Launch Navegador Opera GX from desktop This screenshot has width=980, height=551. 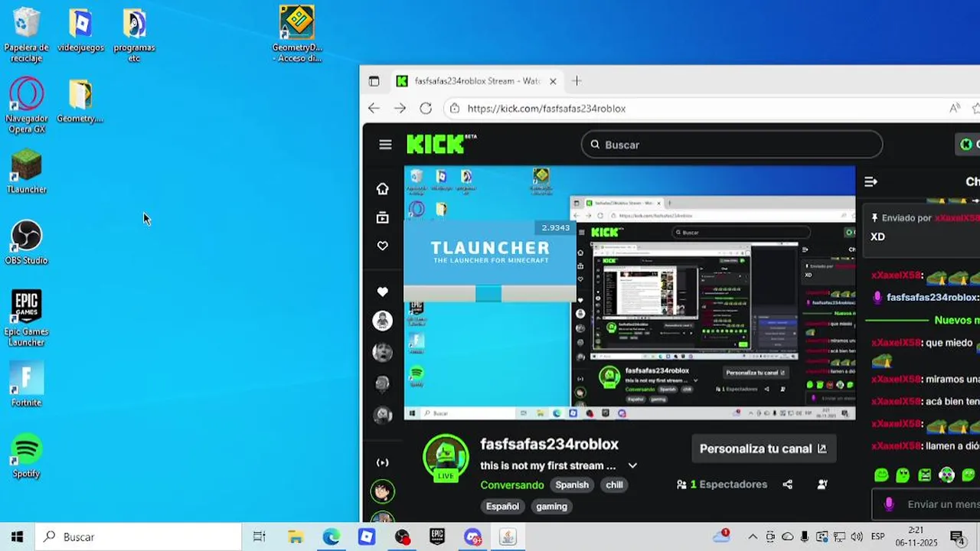[27, 106]
